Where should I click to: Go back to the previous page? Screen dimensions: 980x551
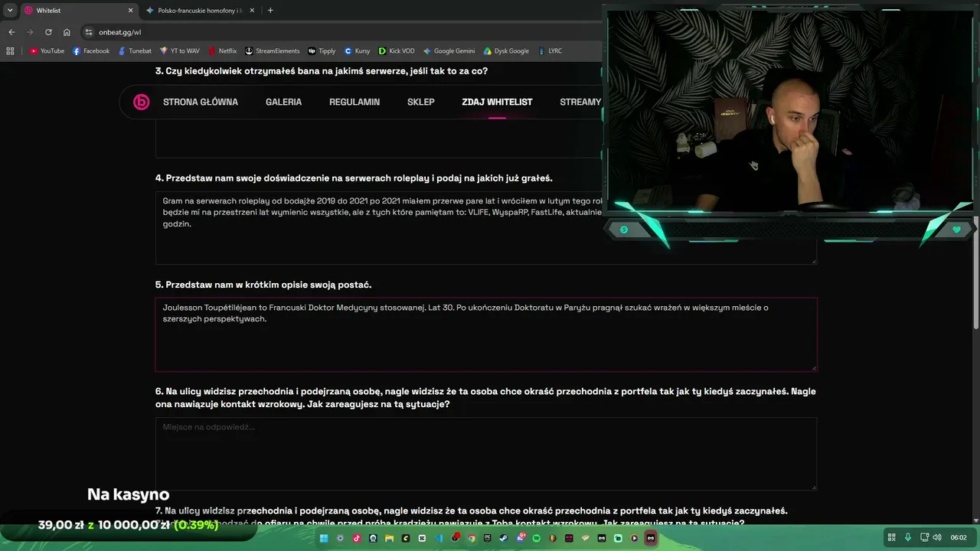click(11, 32)
